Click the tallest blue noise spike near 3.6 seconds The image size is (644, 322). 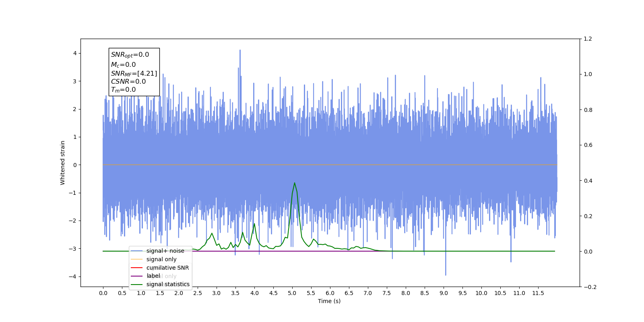[x=240, y=50]
